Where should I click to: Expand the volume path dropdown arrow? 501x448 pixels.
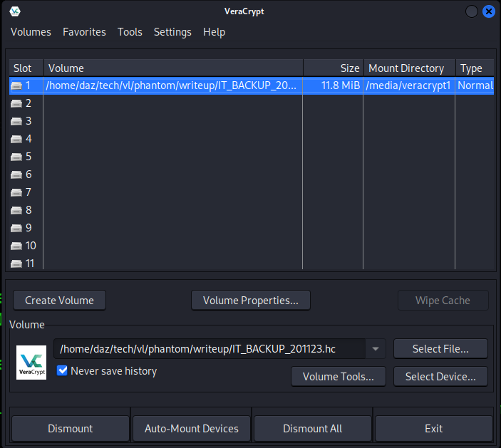coord(376,349)
